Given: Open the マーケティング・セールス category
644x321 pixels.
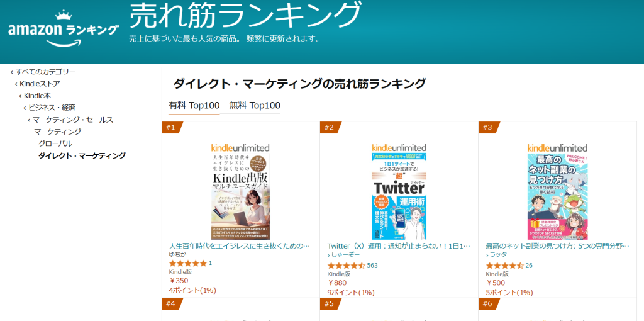Looking at the screenshot, I should point(73,120).
